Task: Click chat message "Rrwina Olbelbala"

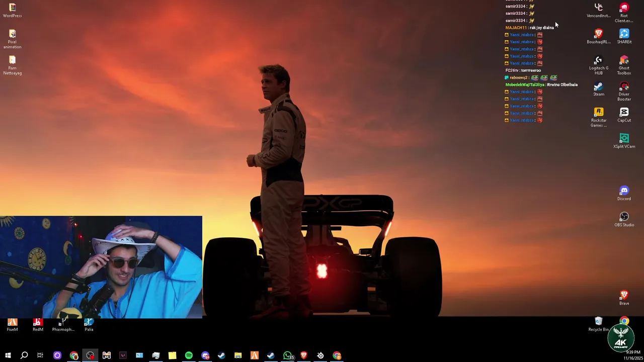Action: [x=562, y=84]
